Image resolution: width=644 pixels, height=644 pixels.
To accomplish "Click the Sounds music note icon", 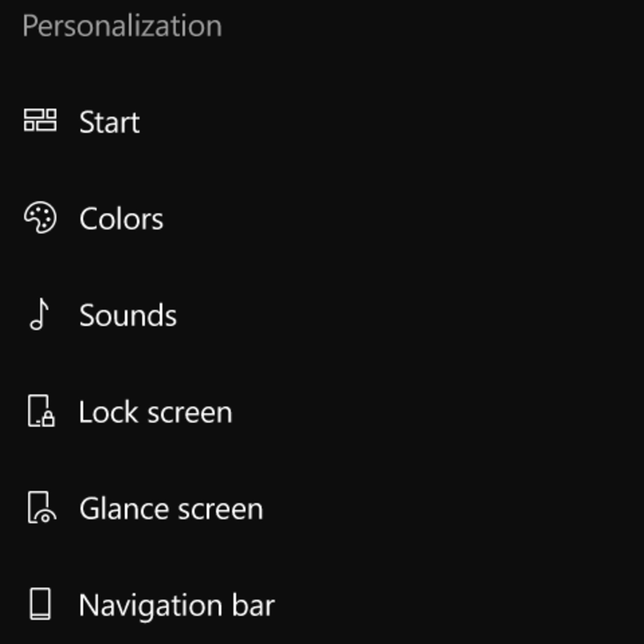I will (x=40, y=315).
